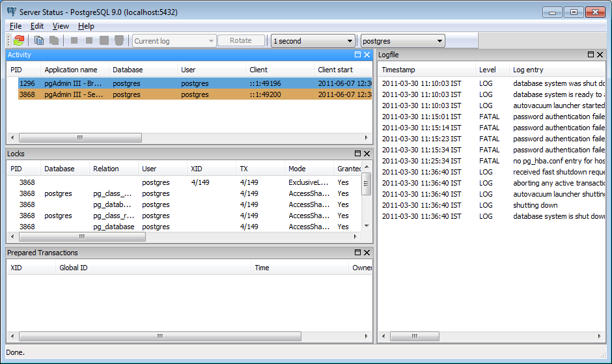Viewport: 612px width, 364px height.
Task: Maximize the Activity panel
Action: [x=357, y=55]
